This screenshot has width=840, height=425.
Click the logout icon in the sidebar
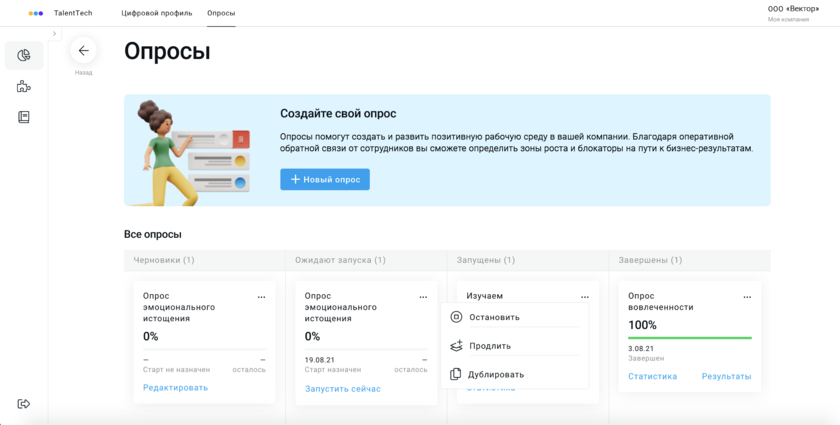(x=24, y=403)
